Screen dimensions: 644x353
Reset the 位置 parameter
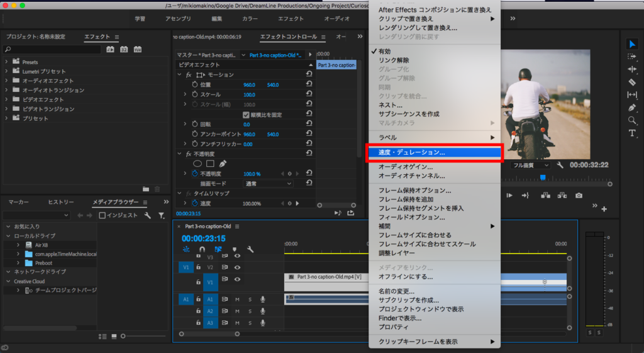pos(309,84)
